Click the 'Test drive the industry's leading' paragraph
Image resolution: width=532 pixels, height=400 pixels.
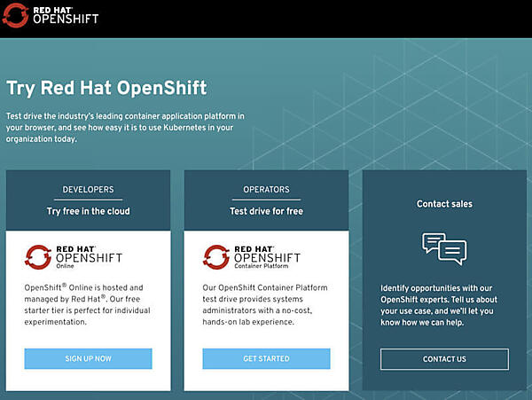click(125, 128)
